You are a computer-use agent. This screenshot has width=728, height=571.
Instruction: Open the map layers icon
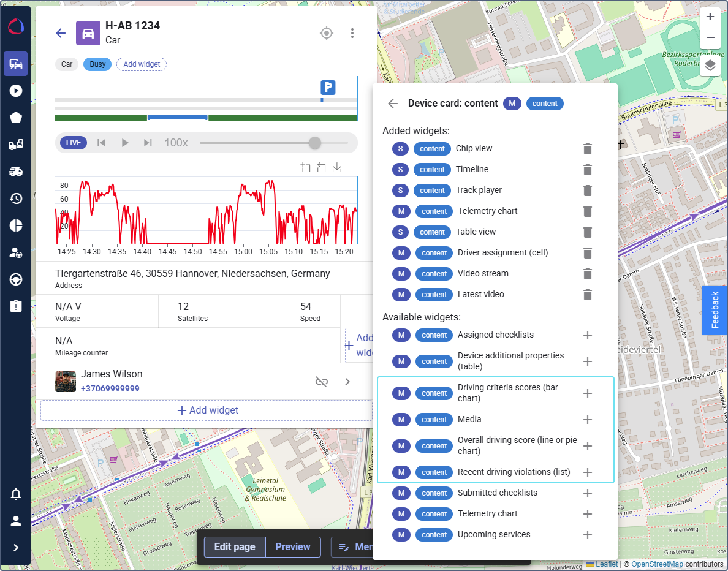(x=710, y=65)
